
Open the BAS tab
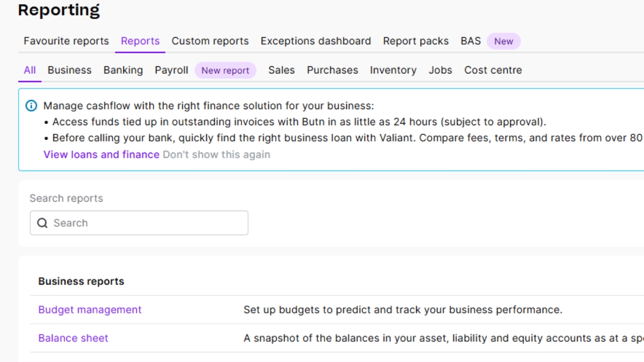(471, 41)
